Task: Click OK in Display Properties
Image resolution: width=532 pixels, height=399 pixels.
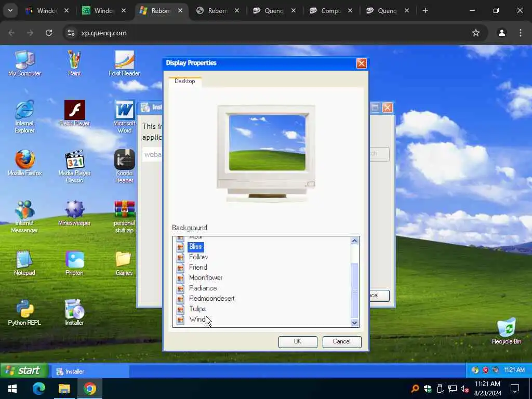Action: tap(298, 342)
